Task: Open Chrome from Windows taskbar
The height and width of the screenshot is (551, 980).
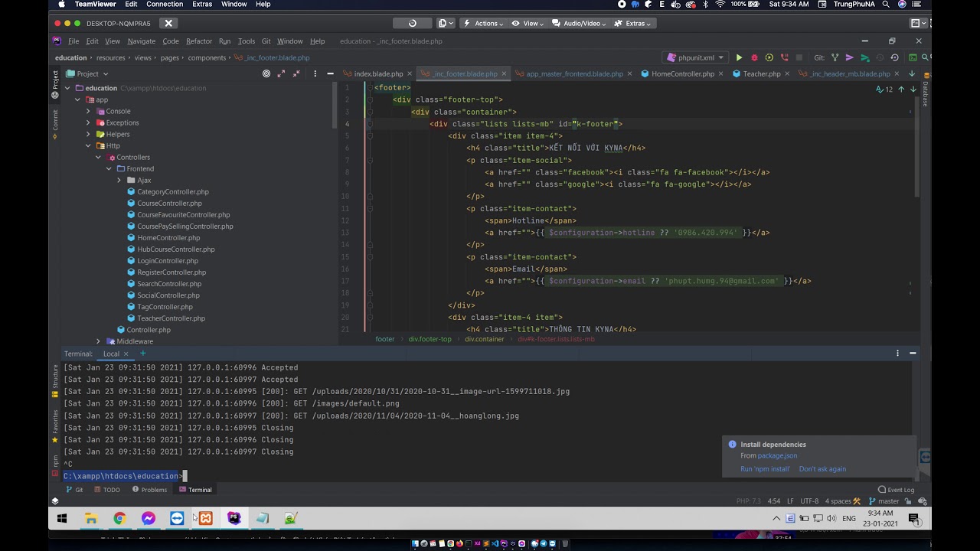Action: click(x=119, y=519)
